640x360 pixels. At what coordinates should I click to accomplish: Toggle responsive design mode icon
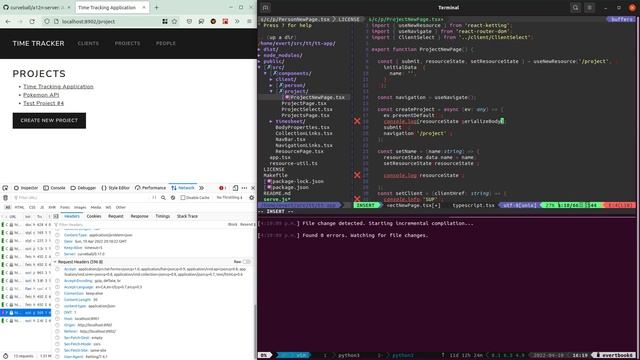click(235, 188)
